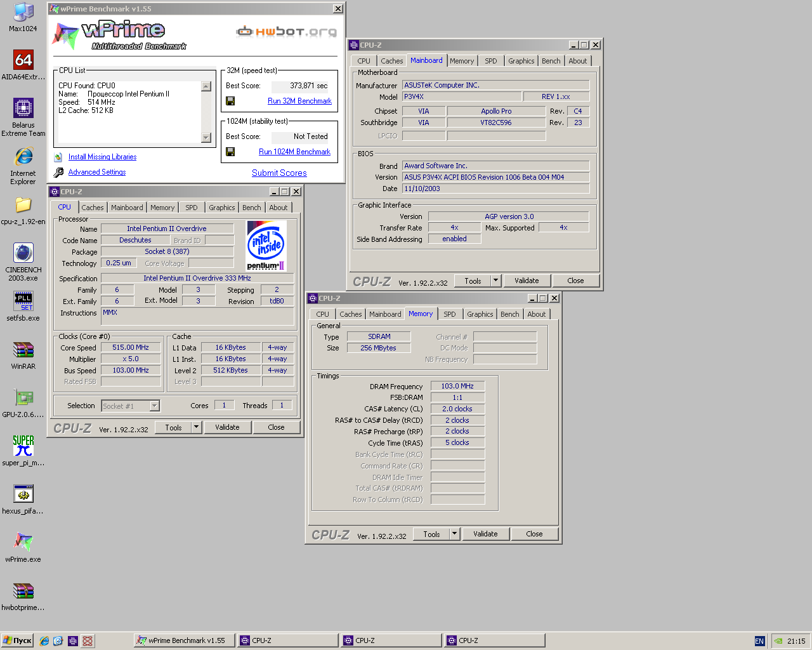Screen dimensions: 812x650
Task: Switch to wPrime Benchmark taskbar button
Action: click(x=185, y=641)
